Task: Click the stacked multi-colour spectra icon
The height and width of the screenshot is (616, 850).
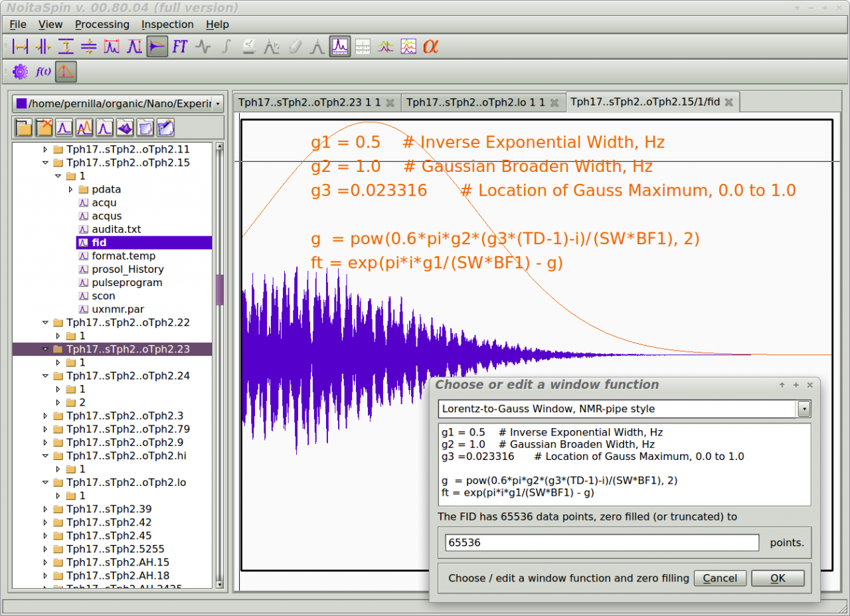Action: [408, 46]
